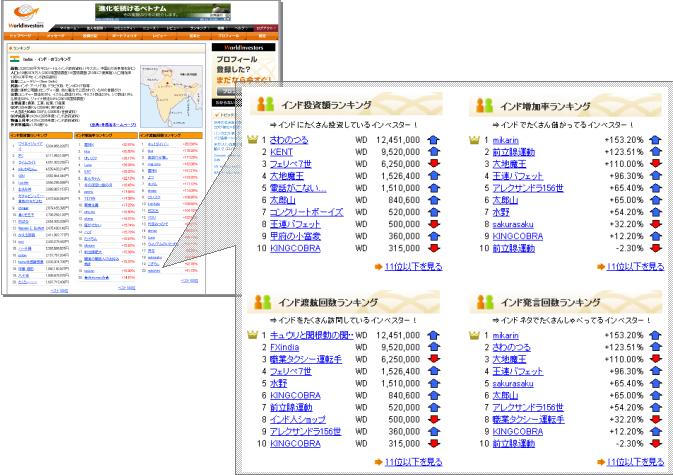
Task: Open mikarin in インド発言回数ランキング
Action: 506,335
